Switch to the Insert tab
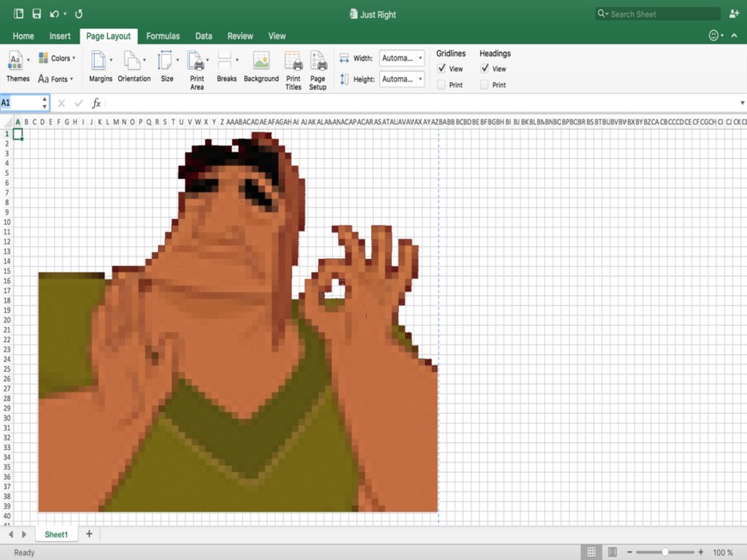This screenshot has height=560, width=747. tap(60, 36)
